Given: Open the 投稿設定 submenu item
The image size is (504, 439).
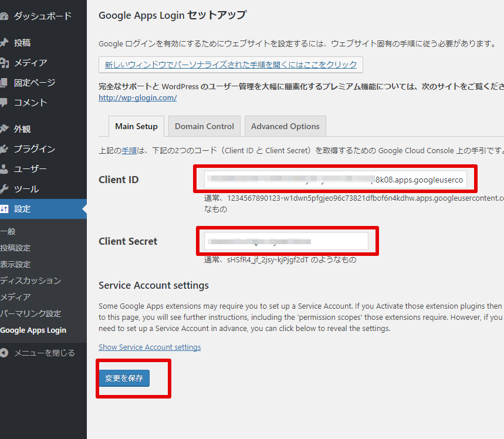Looking at the screenshot, I should [15, 248].
